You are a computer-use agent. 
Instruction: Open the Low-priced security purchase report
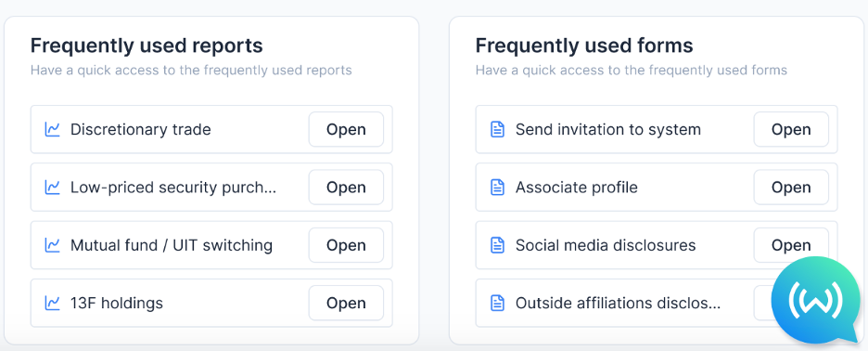[346, 188]
